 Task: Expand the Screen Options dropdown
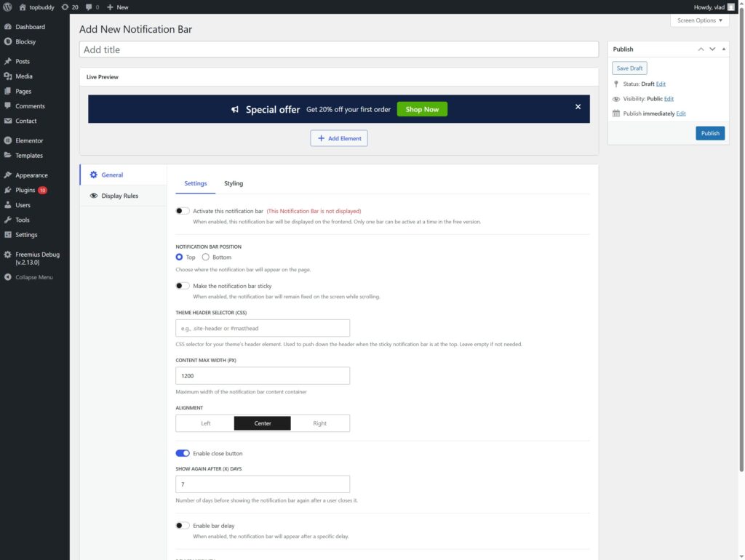pos(700,20)
